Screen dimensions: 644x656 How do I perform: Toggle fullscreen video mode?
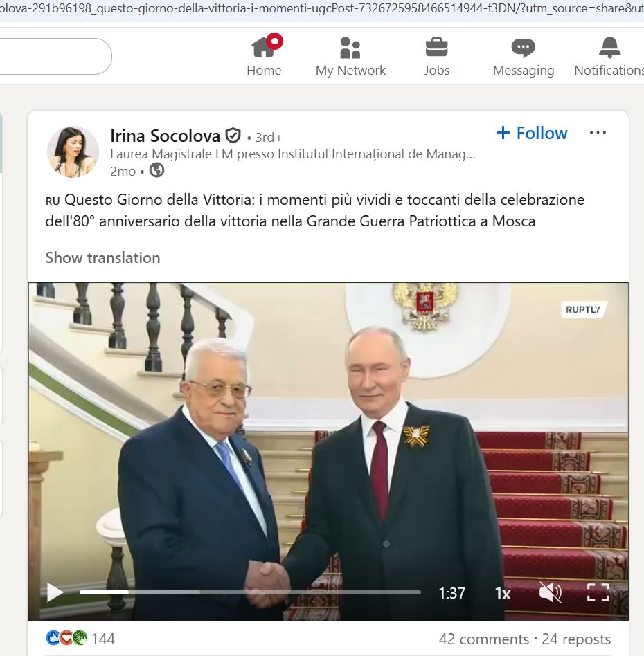(x=598, y=592)
